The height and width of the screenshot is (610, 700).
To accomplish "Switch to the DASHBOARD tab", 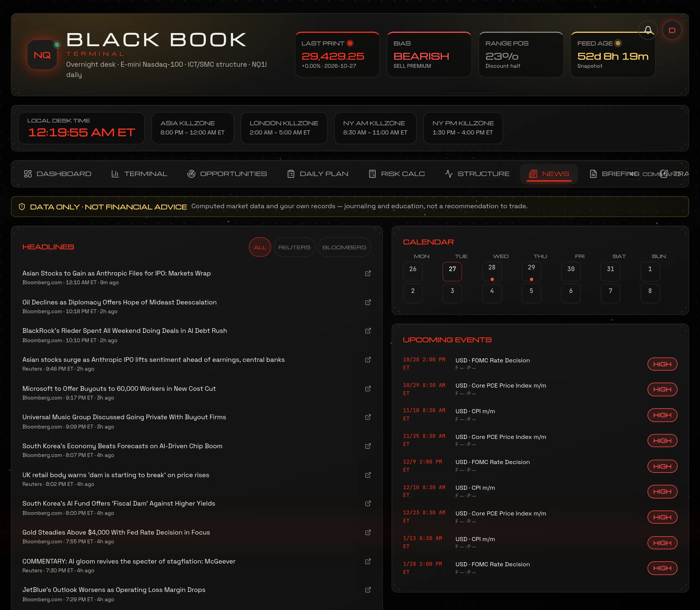I will pyautogui.click(x=58, y=174).
